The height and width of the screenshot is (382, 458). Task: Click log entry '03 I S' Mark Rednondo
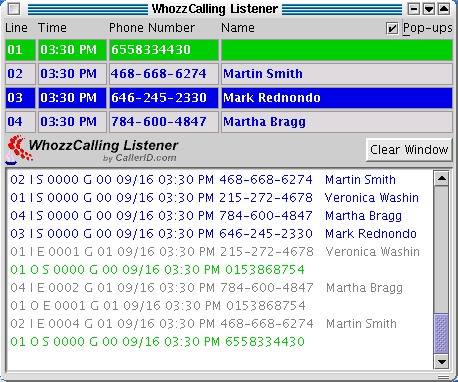coord(213,234)
